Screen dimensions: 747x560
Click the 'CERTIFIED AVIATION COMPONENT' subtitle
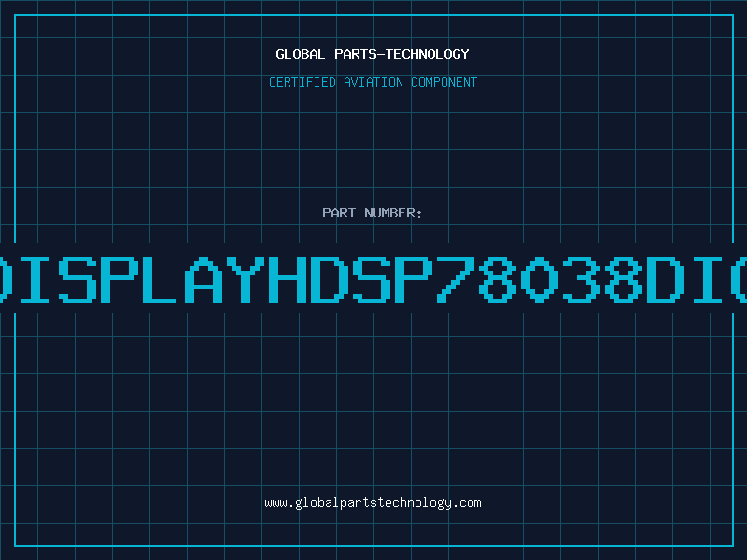[x=373, y=82]
